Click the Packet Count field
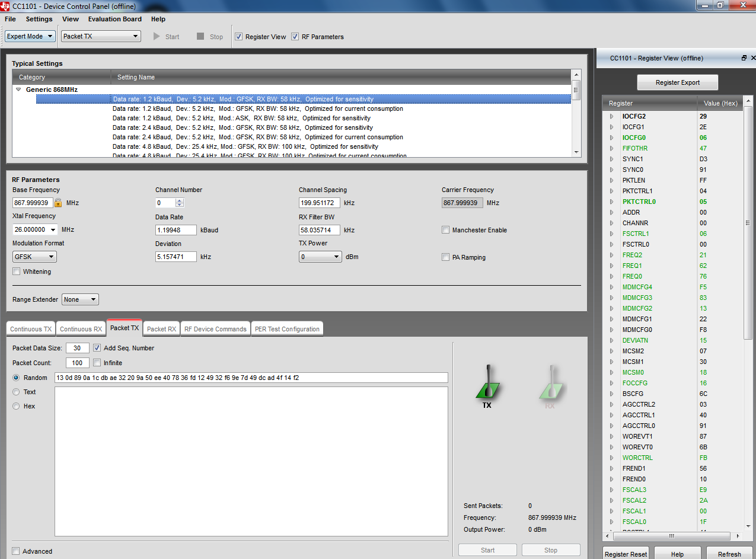756x559 pixels. tap(77, 363)
